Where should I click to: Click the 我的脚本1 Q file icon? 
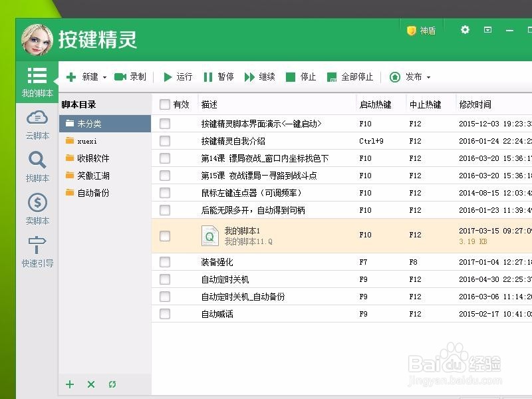tap(209, 235)
